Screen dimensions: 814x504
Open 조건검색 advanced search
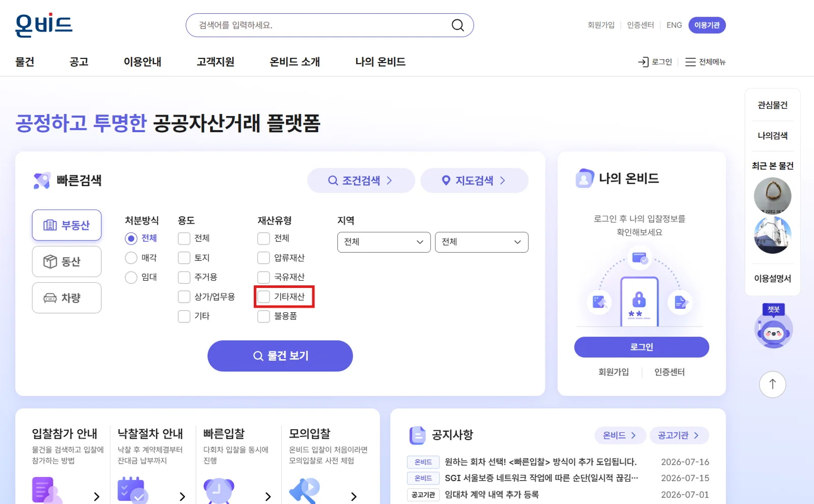point(361,181)
